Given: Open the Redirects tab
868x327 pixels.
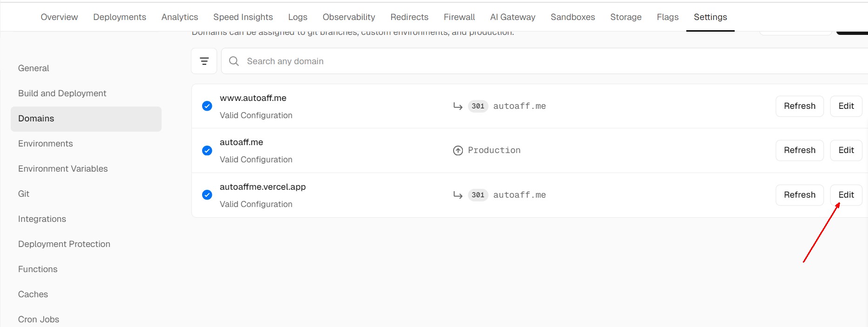Looking at the screenshot, I should coord(409,17).
